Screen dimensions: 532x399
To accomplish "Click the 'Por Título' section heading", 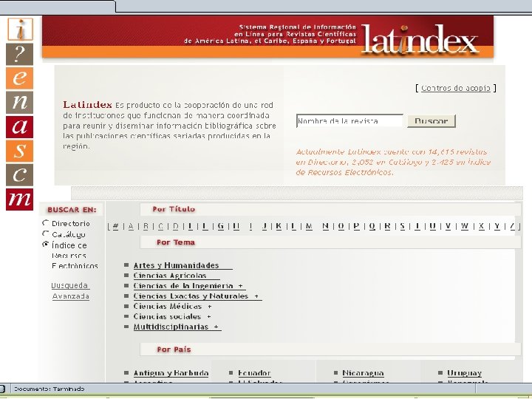I will pyautogui.click(x=174, y=209).
